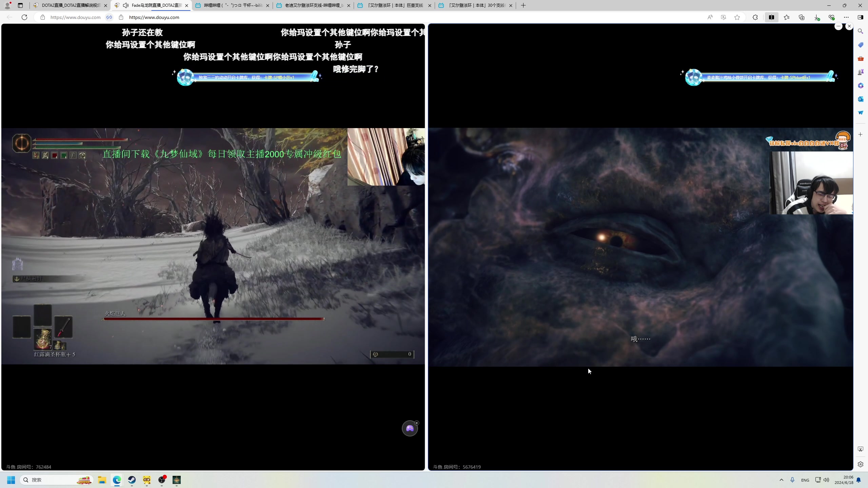Open a new tab with the plus button
Viewport: 868px width, 488px height.
(x=523, y=5)
